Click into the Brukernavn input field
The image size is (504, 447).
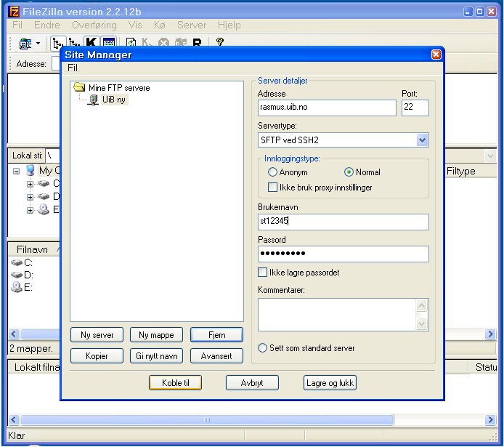343,222
